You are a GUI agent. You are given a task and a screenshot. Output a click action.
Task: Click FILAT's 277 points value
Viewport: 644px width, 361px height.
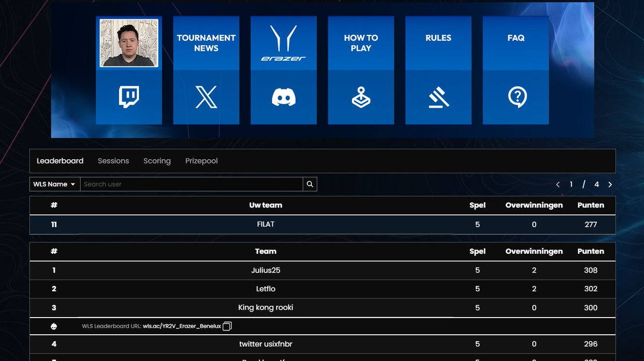point(590,225)
